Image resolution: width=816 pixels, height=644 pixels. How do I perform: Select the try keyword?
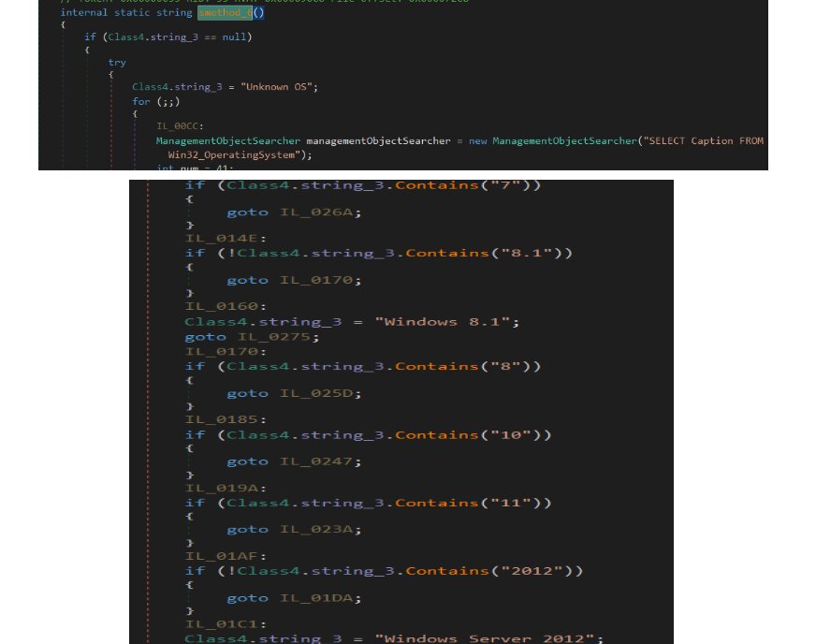pos(117,63)
